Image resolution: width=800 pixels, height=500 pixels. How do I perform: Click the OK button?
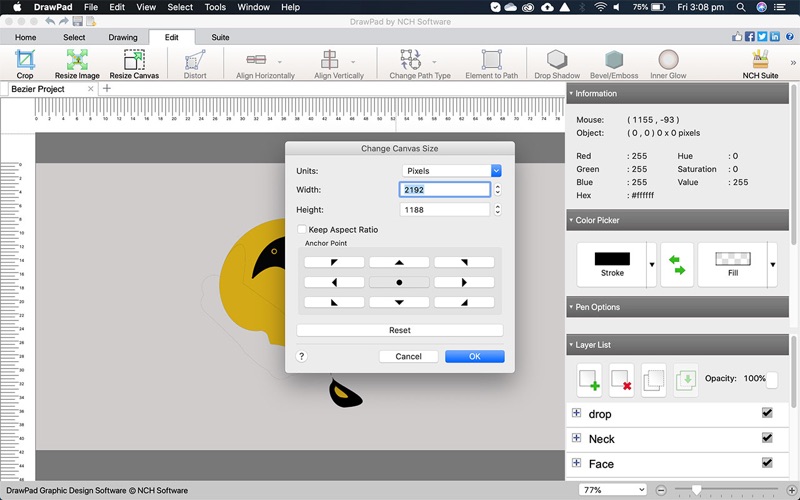click(474, 356)
